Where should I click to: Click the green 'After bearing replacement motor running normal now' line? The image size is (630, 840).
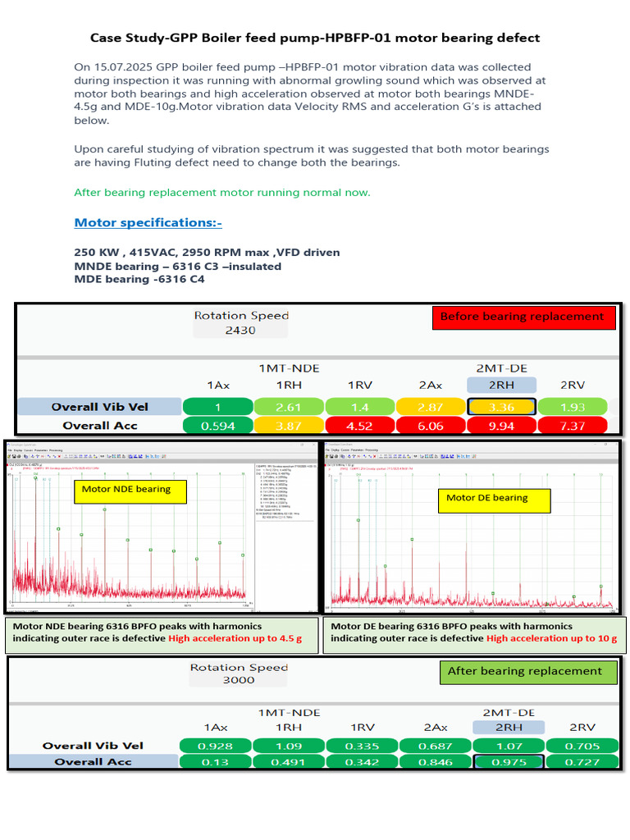[221, 193]
